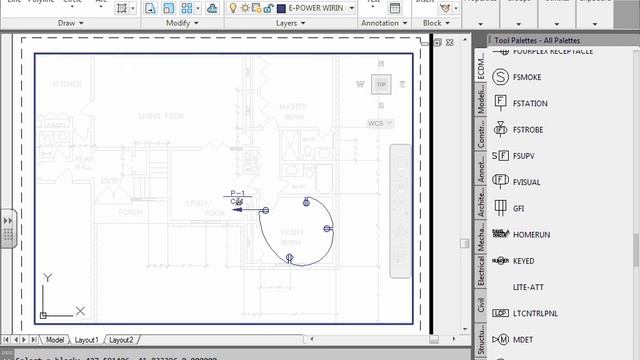Click the horizontal scroll-right arrow
The image size is (640, 360).
point(454,339)
